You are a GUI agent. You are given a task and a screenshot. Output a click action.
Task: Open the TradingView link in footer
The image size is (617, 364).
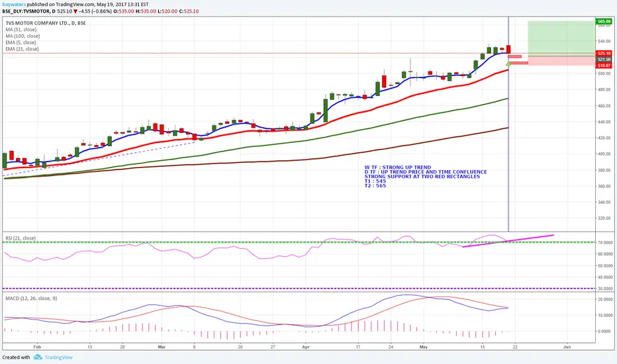click(x=58, y=357)
